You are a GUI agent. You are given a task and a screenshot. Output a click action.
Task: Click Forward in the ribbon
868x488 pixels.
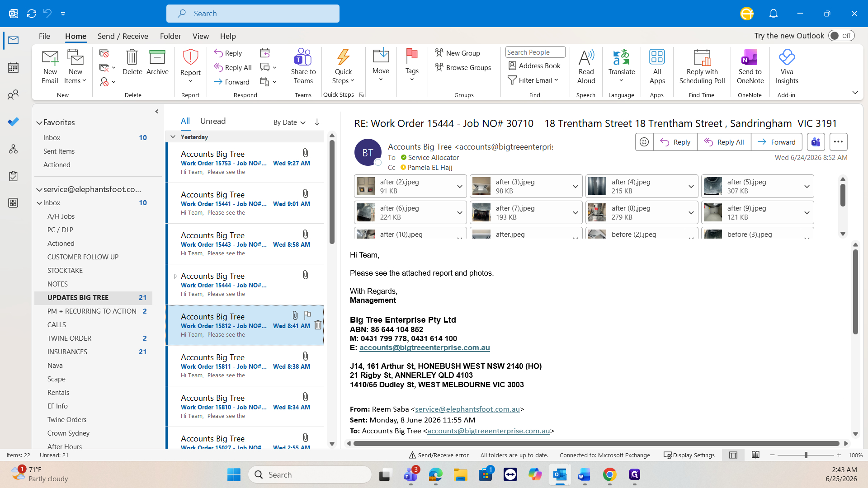coord(231,82)
